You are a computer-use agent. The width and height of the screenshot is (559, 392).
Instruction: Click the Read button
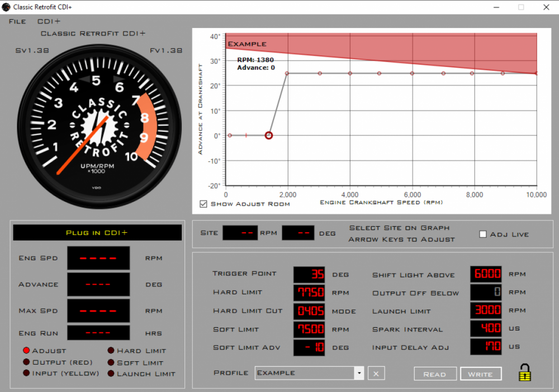pos(435,374)
